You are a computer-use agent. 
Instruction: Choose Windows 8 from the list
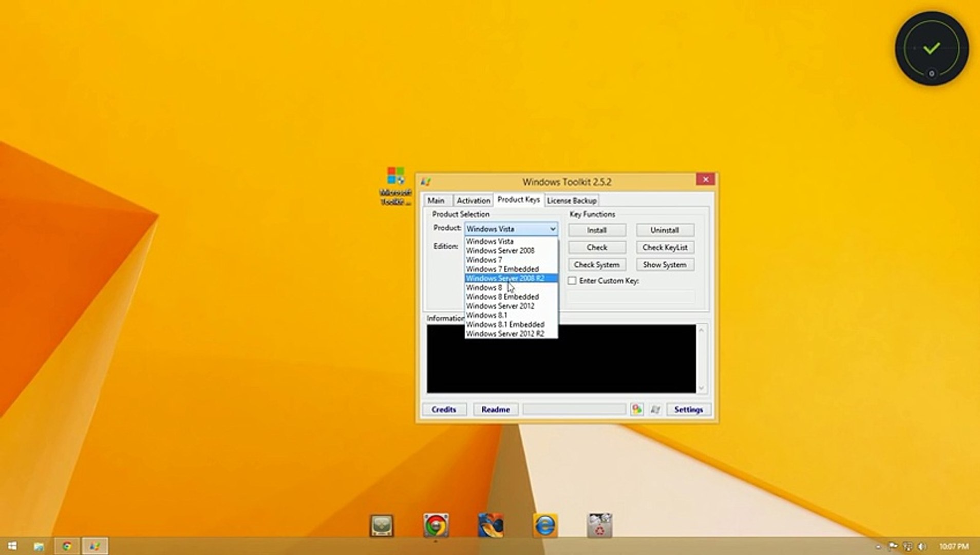(x=511, y=287)
